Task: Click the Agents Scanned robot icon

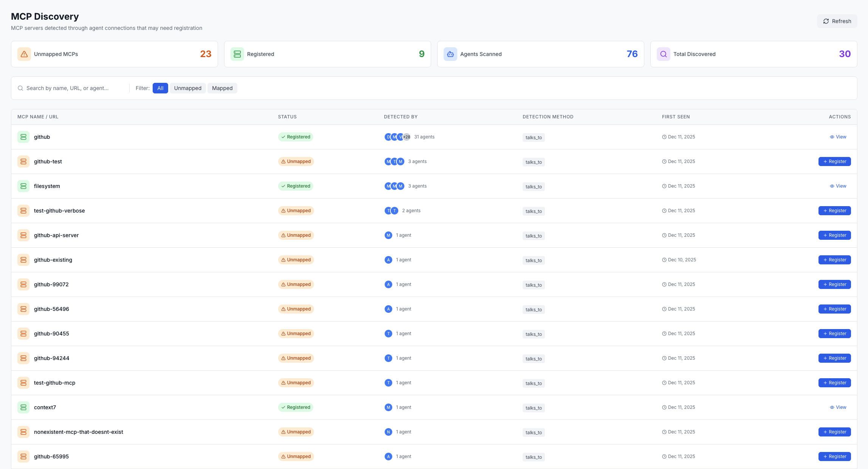Action: click(x=450, y=54)
